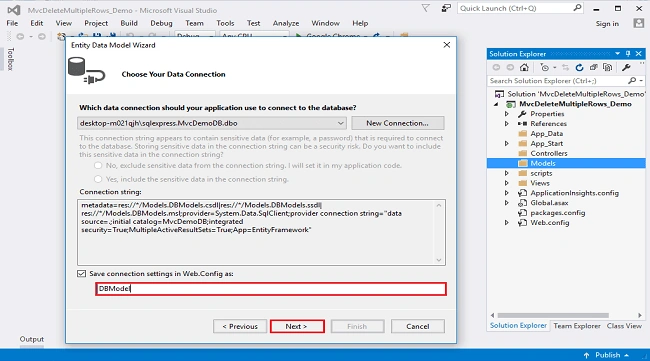Select Yes, include sensitive data radio button

98,179
